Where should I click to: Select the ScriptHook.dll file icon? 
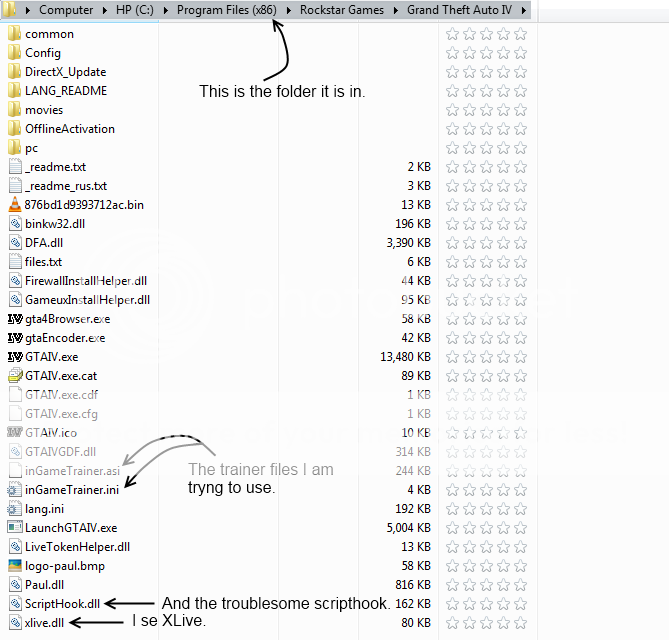click(x=14, y=604)
